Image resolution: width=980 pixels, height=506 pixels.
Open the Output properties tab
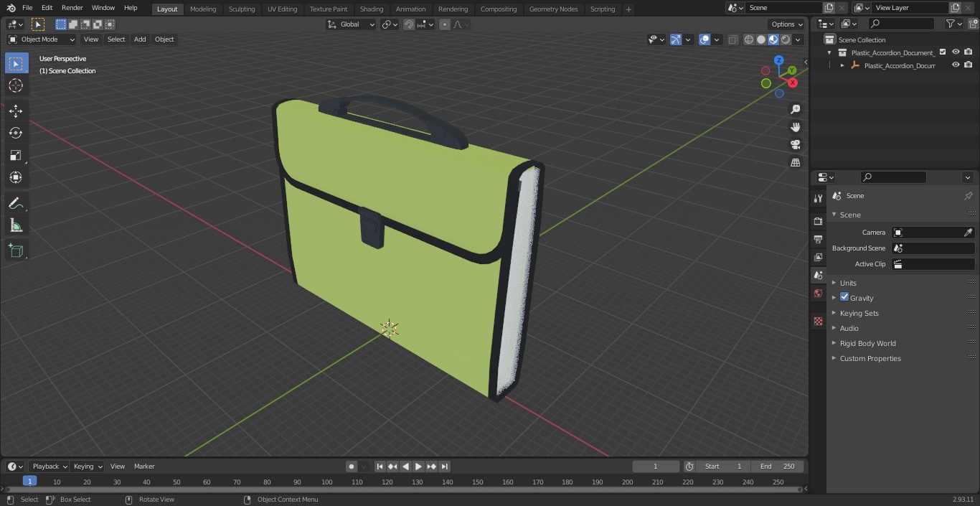[x=818, y=239]
